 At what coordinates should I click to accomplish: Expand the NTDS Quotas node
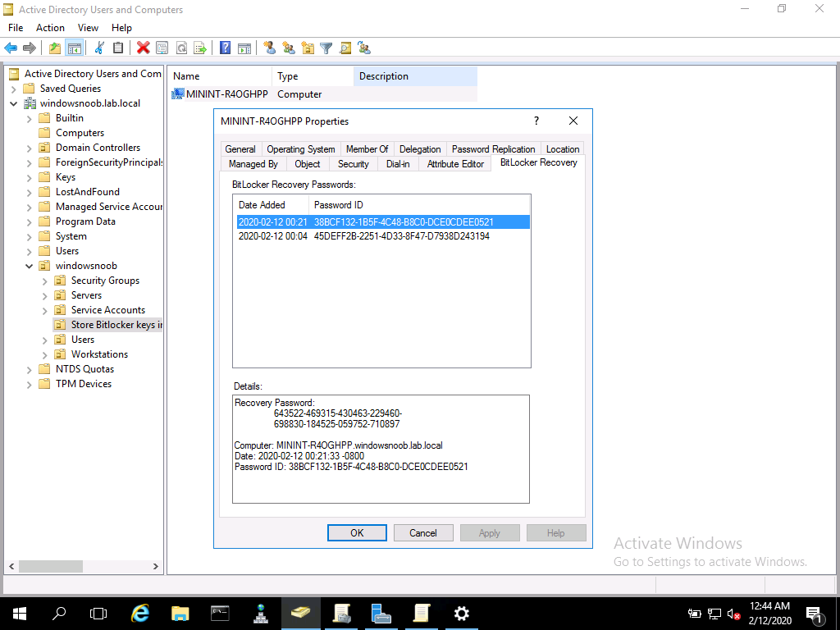[x=29, y=369]
